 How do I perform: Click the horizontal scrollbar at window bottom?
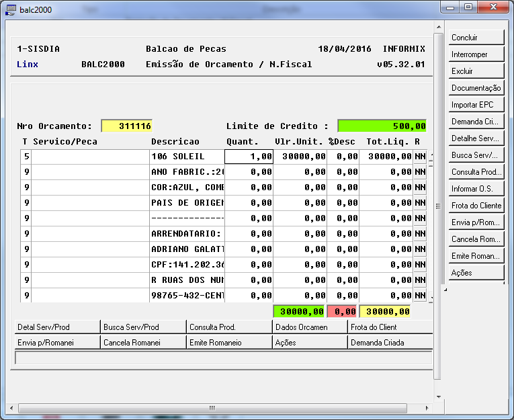pyautogui.click(x=212, y=408)
